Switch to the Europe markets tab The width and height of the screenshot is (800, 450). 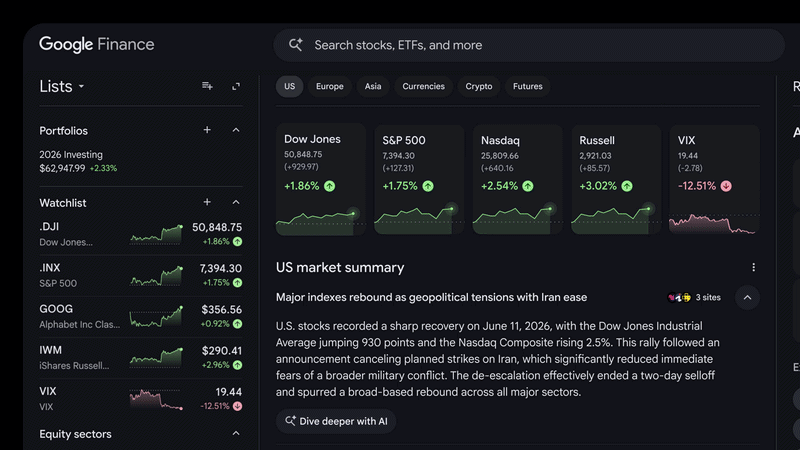click(330, 86)
